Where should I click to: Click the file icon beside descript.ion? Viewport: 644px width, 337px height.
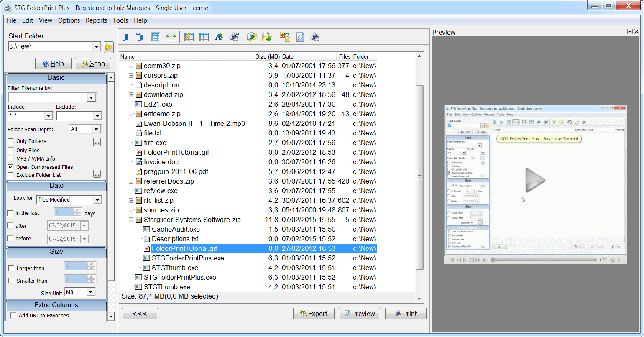(139, 85)
